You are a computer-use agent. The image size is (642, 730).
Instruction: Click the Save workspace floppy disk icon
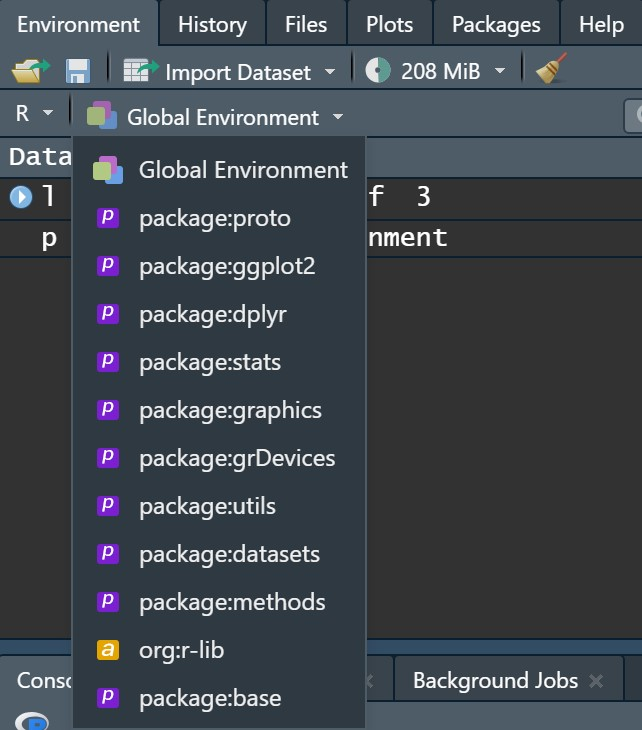tap(78, 71)
